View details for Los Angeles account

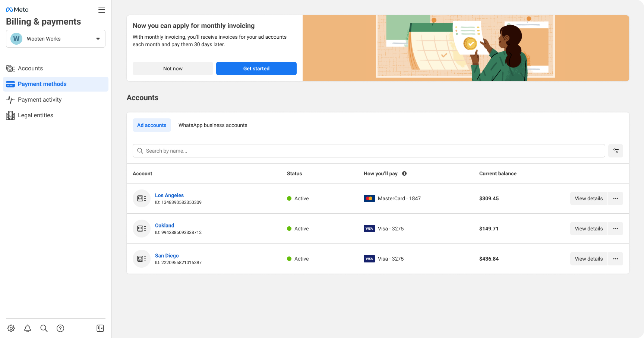pos(589,198)
